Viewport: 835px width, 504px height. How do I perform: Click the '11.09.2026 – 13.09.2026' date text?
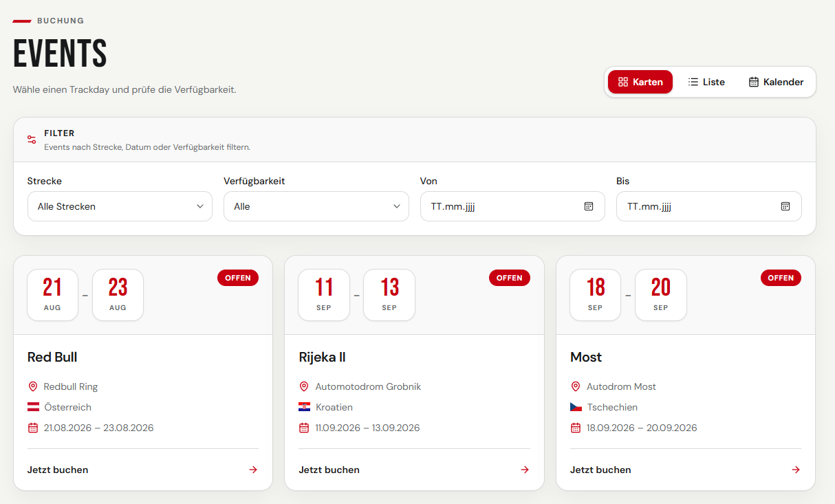click(x=367, y=428)
